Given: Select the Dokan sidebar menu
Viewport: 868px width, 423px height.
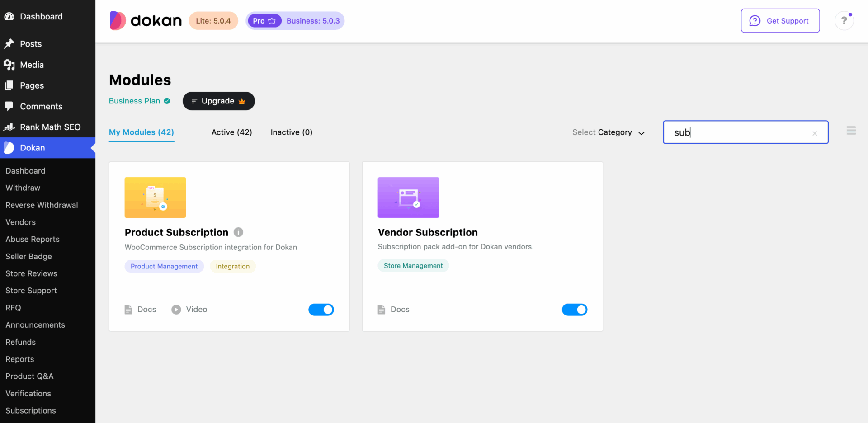Looking at the screenshot, I should (47, 148).
